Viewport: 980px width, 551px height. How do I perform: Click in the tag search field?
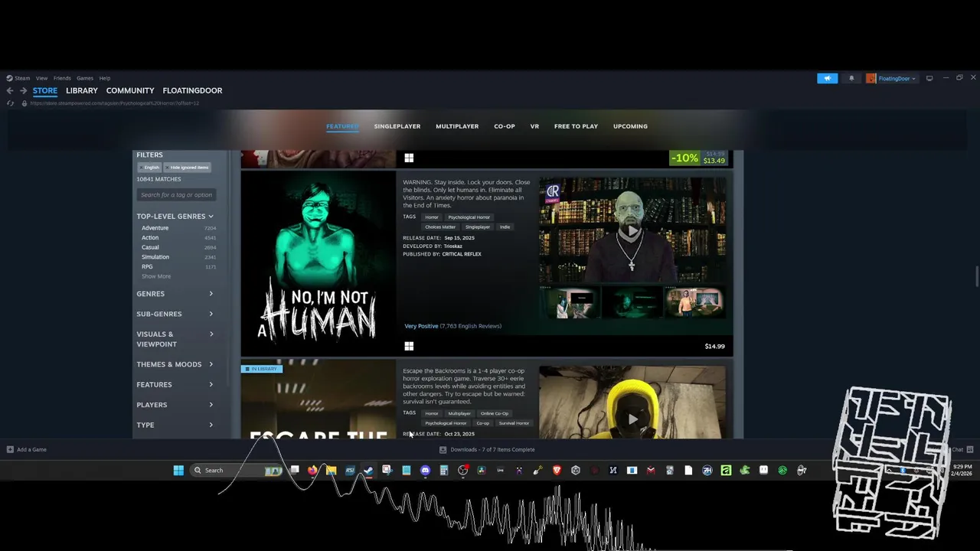coord(177,195)
